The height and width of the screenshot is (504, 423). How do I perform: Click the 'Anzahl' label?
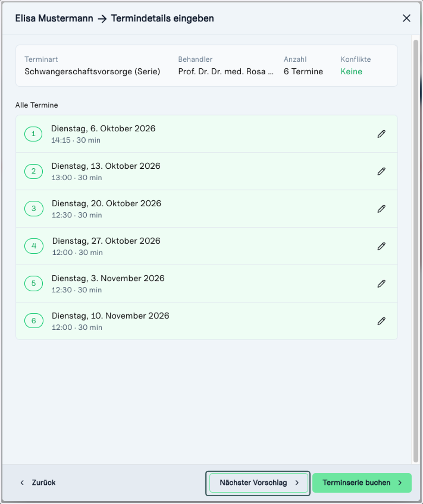pos(295,59)
